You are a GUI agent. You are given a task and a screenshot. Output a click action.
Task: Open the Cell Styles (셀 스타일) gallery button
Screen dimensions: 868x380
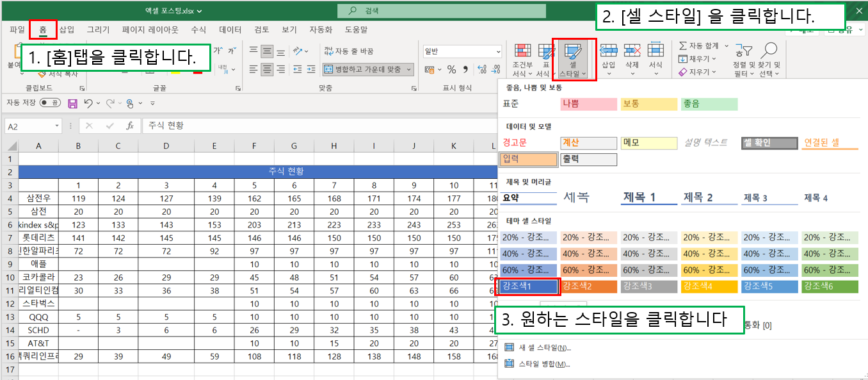coord(574,60)
